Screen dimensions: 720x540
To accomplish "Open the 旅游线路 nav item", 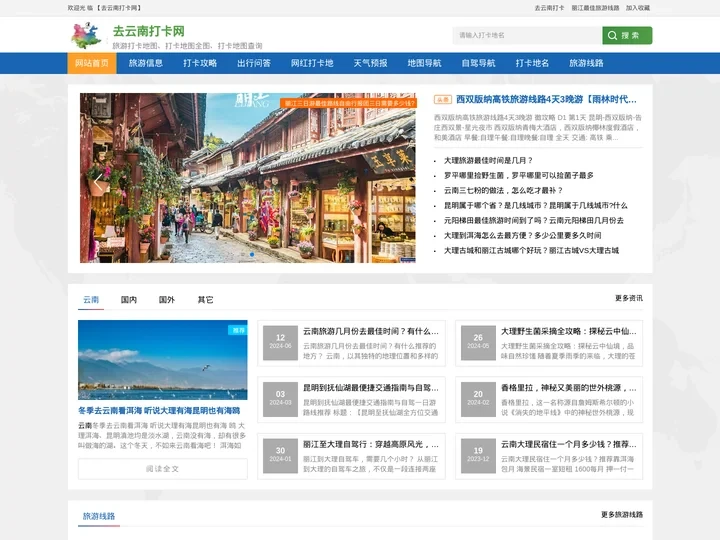I will point(586,63).
